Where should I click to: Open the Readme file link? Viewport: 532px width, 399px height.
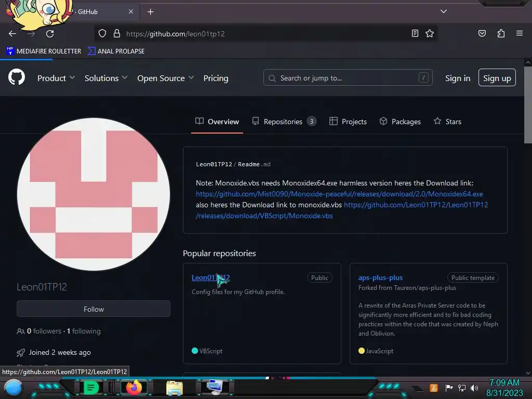(254, 164)
